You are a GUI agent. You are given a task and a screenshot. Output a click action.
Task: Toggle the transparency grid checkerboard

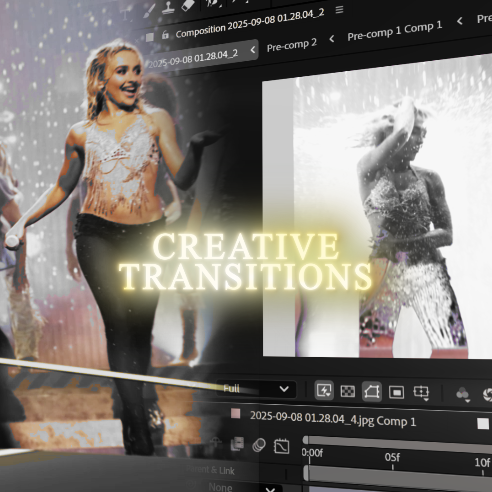[x=347, y=391]
